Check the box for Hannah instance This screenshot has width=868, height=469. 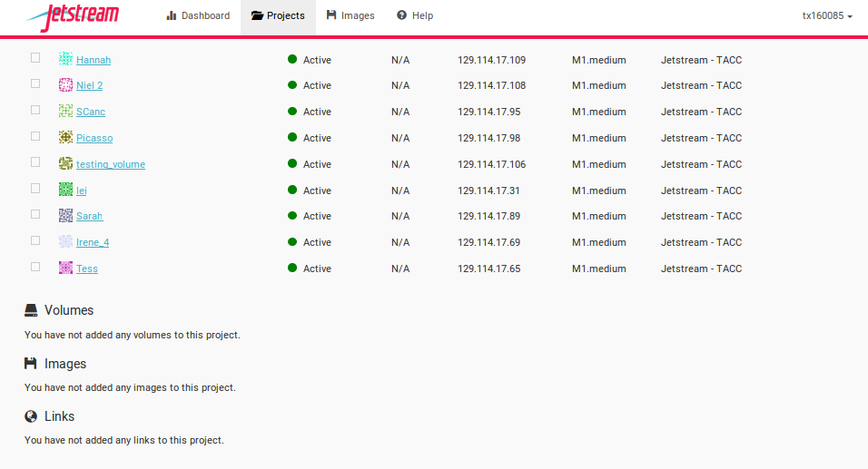pyautogui.click(x=35, y=57)
